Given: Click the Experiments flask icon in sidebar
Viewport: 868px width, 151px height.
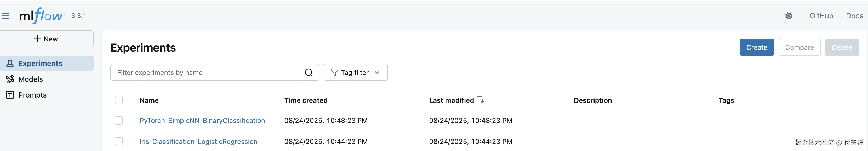Looking at the screenshot, I should [x=10, y=63].
